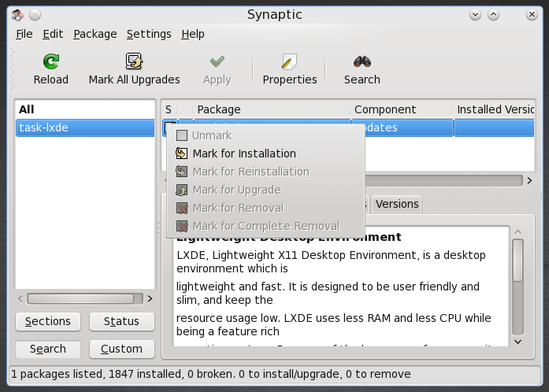Select Mark for Upgrade entry
The height and width of the screenshot is (392, 549).
click(x=265, y=190)
